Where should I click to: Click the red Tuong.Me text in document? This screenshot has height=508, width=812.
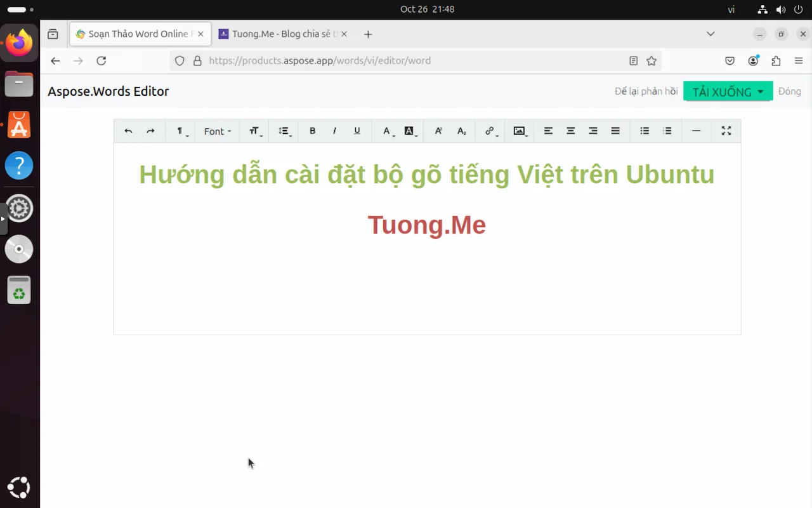tap(427, 225)
